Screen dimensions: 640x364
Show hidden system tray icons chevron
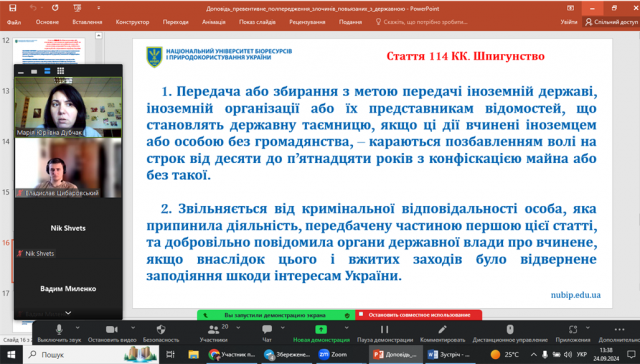[533, 355]
